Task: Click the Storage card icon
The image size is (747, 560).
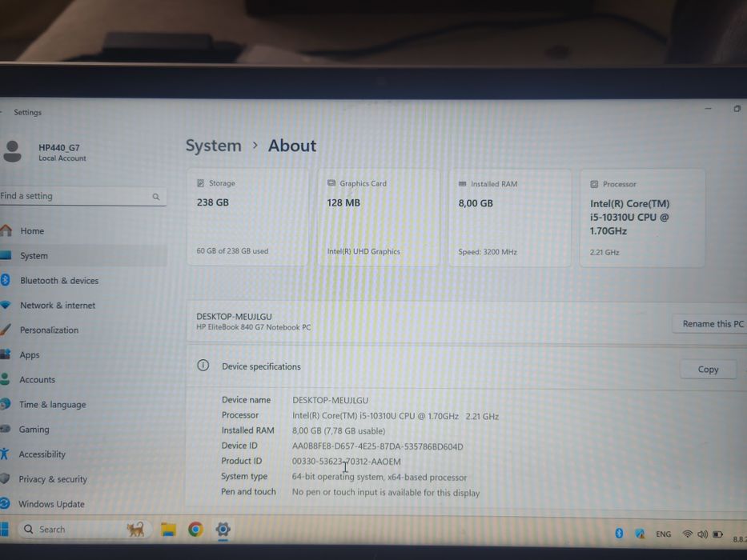Action: (x=201, y=183)
